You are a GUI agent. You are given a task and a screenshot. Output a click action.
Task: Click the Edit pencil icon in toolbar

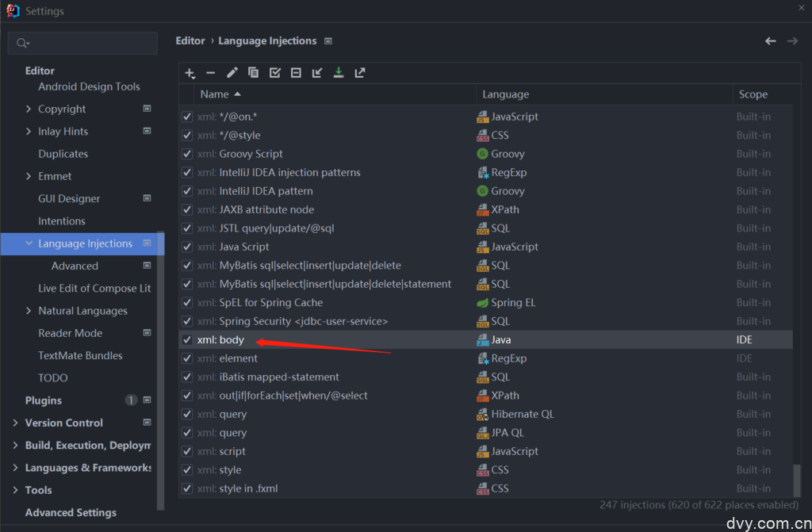click(232, 73)
